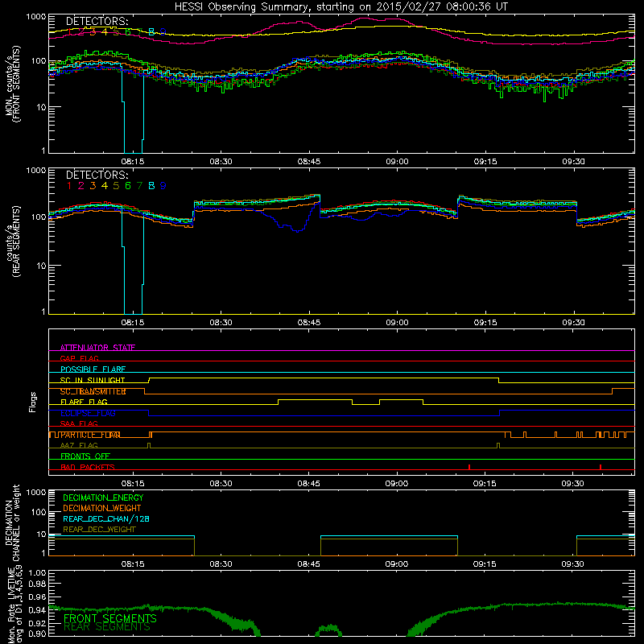Click blue detector number 9 in the rear segments legend
This screenshot has height=644, width=644.
click(x=163, y=186)
